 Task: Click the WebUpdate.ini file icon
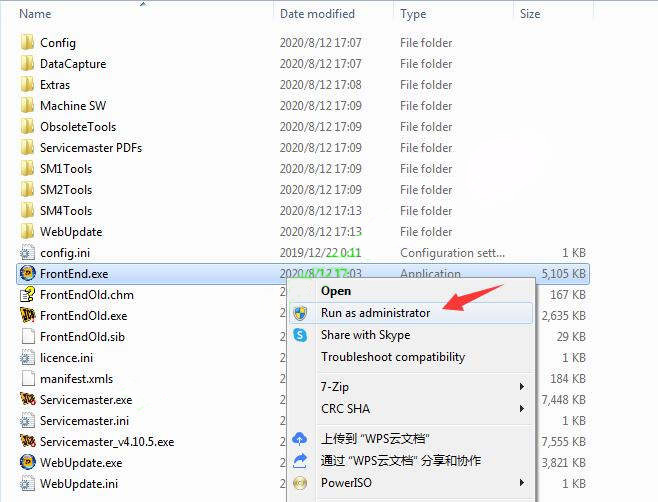(27, 484)
